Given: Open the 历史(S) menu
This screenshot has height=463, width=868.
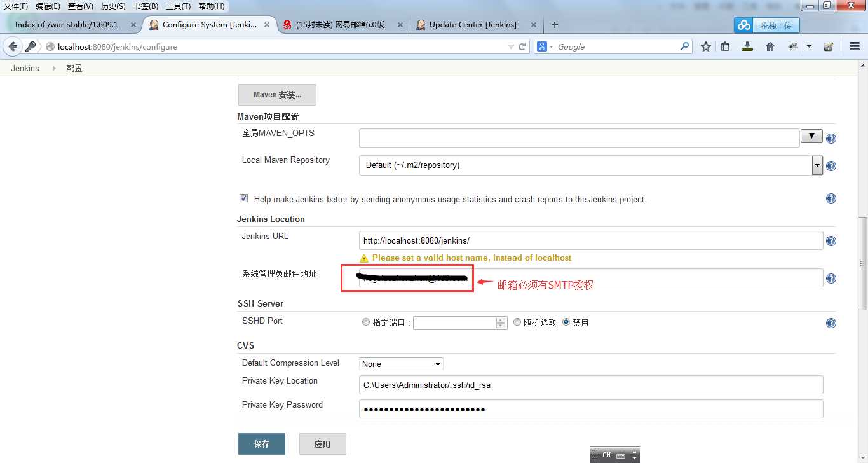Looking at the screenshot, I should (x=113, y=6).
